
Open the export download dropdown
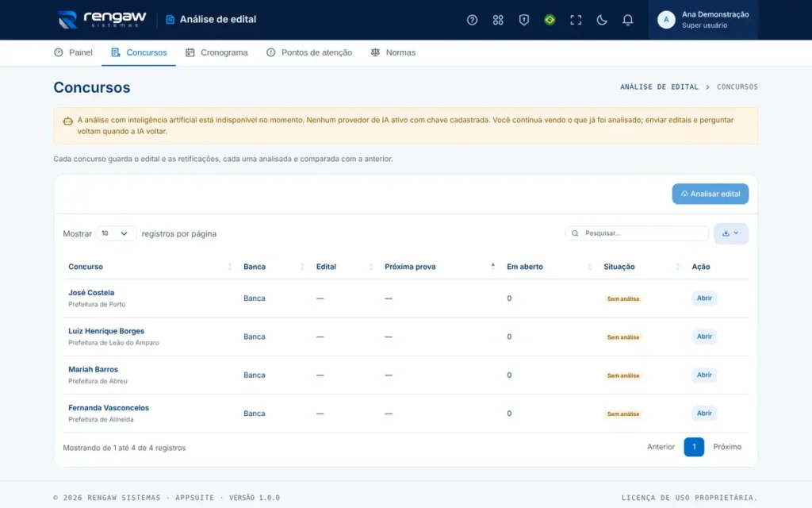(730, 233)
